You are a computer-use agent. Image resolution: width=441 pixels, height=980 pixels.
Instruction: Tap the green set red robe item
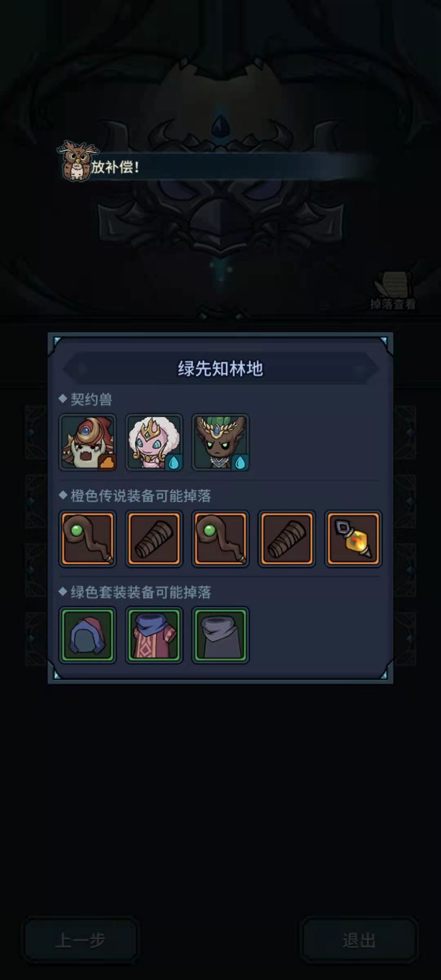point(154,635)
